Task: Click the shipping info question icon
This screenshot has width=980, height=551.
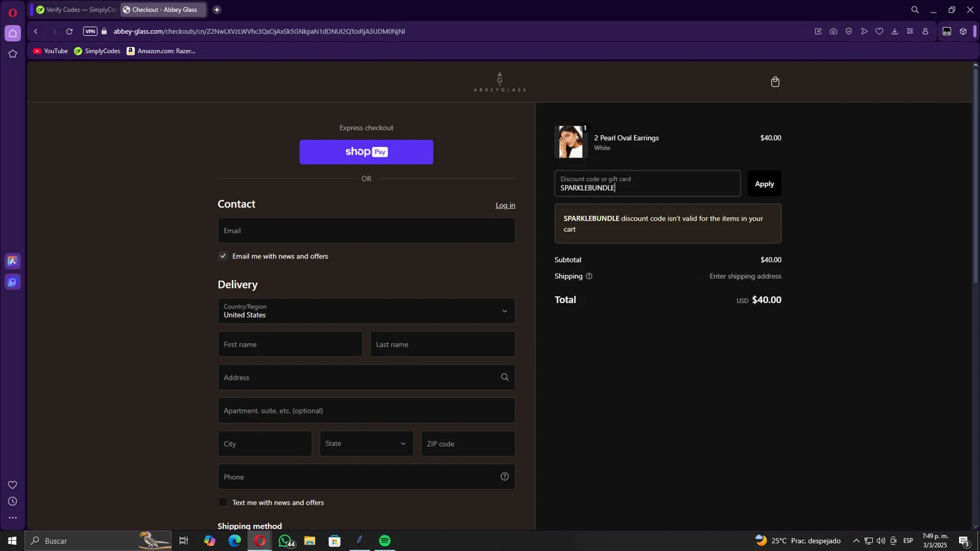Action: pyautogui.click(x=589, y=276)
